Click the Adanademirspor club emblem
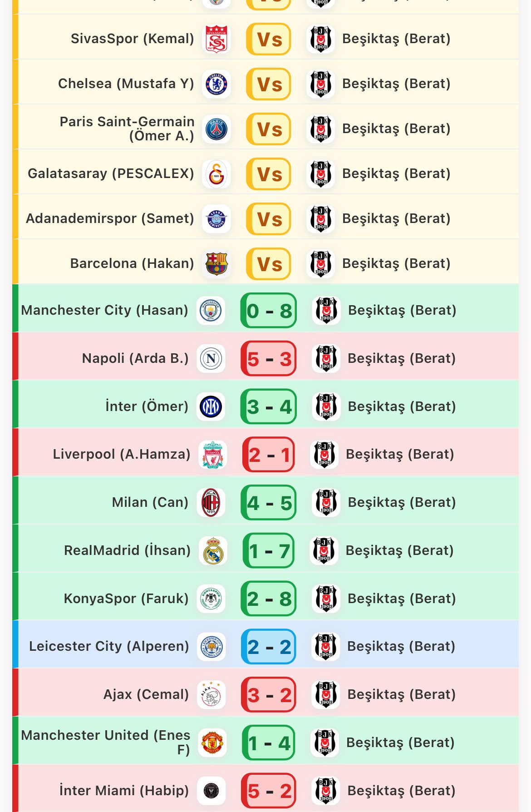 [216, 219]
